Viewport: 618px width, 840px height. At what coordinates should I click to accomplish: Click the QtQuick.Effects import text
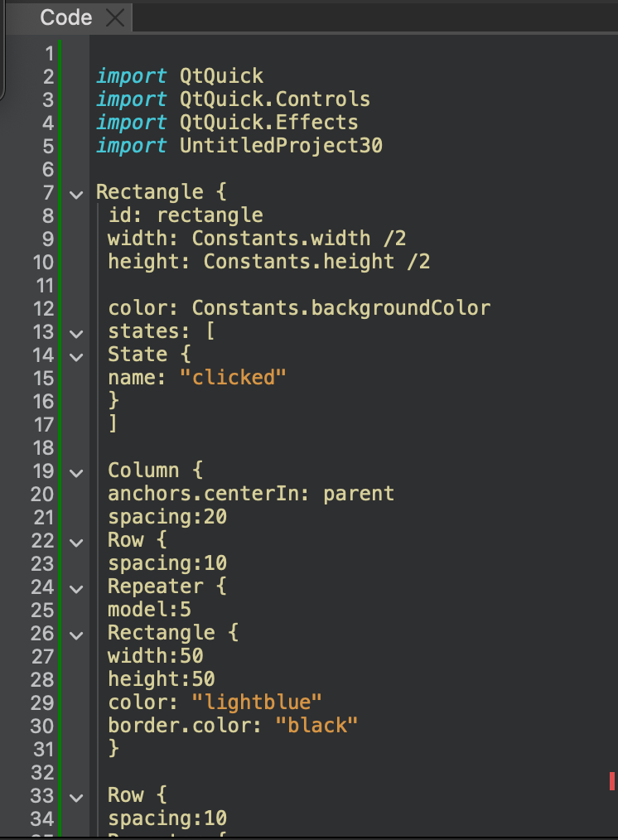pyautogui.click(x=268, y=123)
